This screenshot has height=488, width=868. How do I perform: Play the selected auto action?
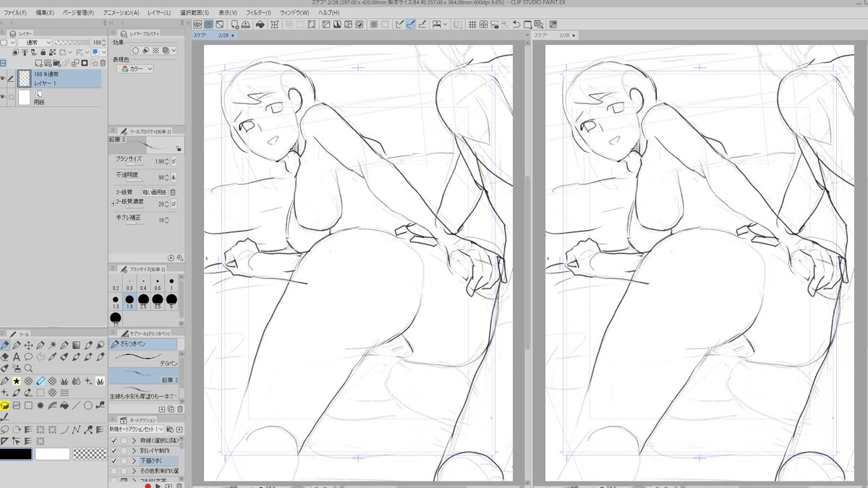click(158, 485)
